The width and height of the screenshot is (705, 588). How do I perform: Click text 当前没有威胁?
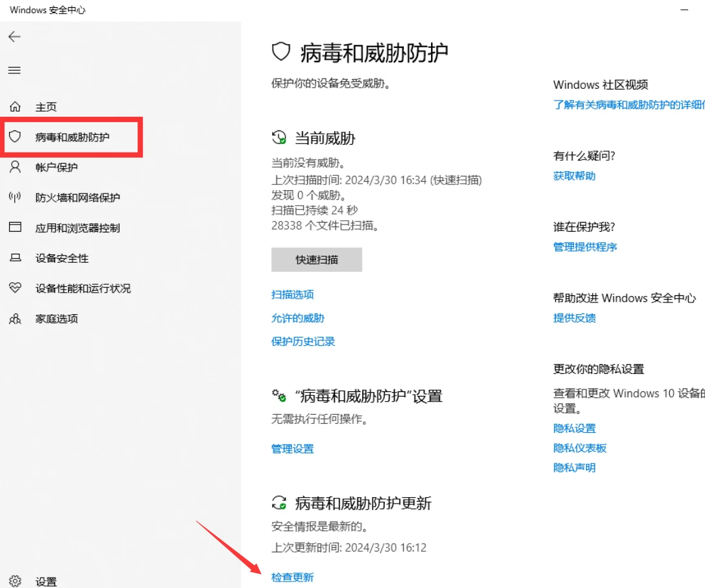coord(308,163)
